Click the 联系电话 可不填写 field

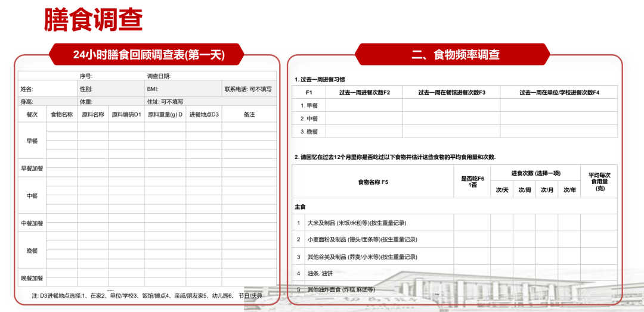pyautogui.click(x=248, y=89)
